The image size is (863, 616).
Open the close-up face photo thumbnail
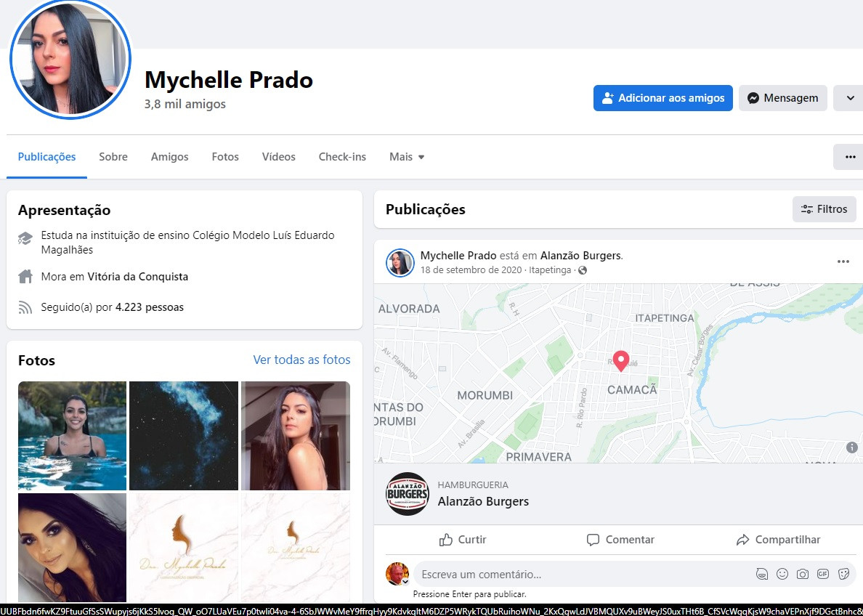72,547
